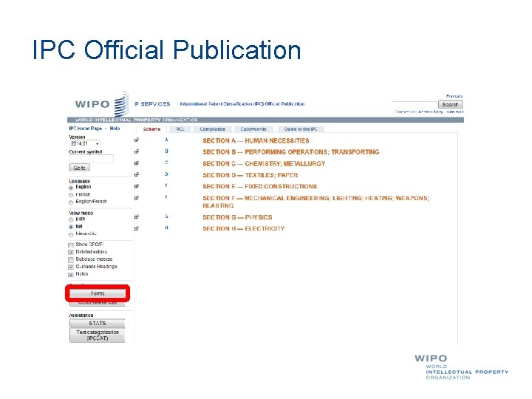This screenshot has height=399, width=532.
Task: Switch site language via Français link
Action: pyautogui.click(x=454, y=96)
